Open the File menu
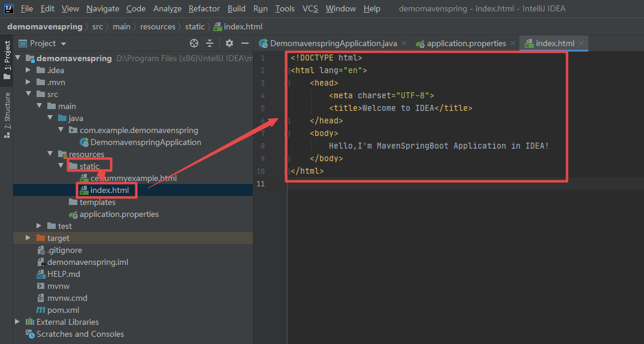Screen dimensions: 644x344 27,8
